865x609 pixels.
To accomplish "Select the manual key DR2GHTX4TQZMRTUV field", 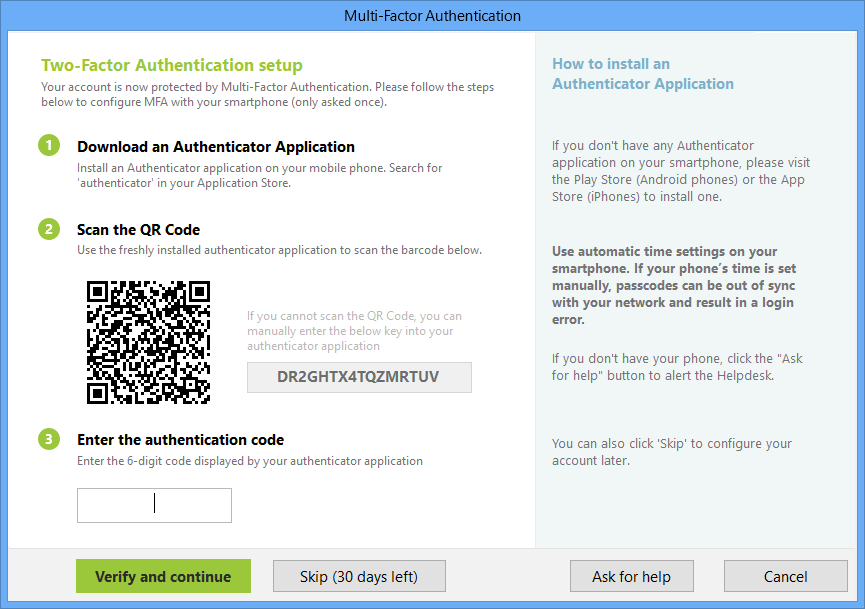I will 359,377.
